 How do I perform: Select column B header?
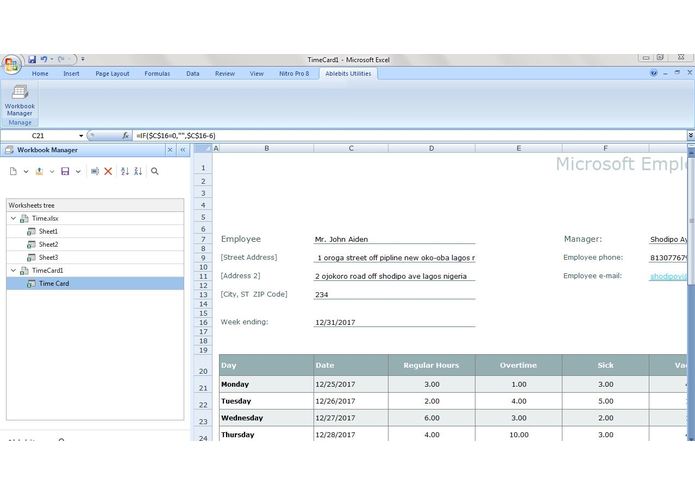[266, 148]
